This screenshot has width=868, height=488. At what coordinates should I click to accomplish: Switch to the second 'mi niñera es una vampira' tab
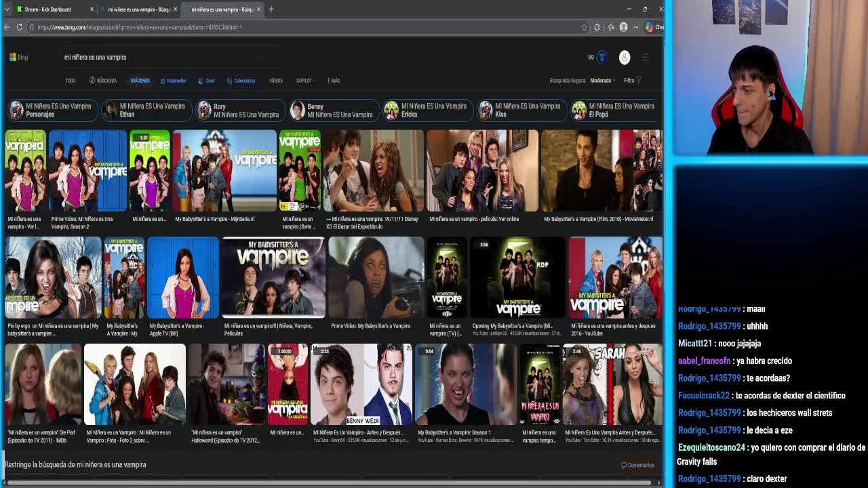(222, 9)
